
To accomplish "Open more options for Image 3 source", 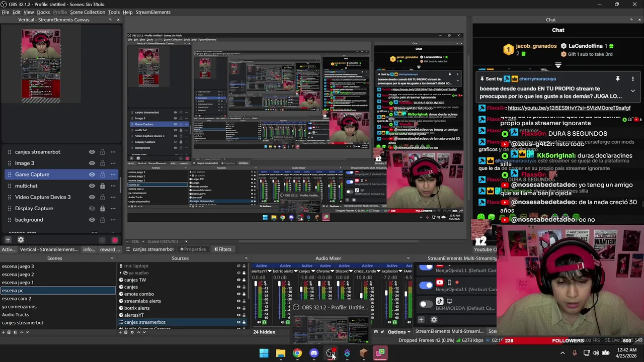I will click(113, 163).
